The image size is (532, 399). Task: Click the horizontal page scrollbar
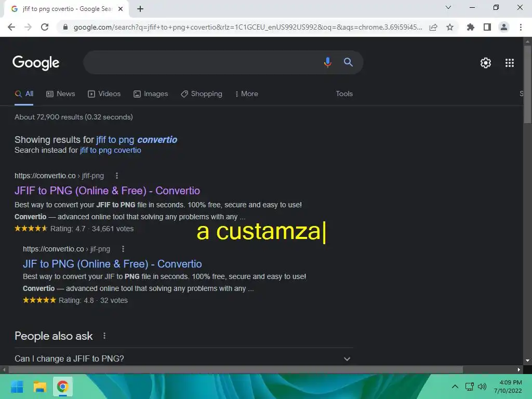[x=235, y=369]
